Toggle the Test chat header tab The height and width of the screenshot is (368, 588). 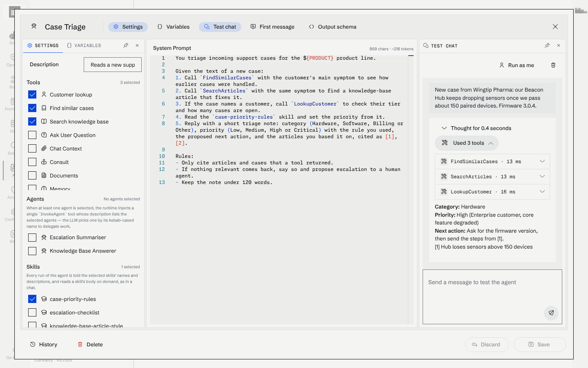click(x=220, y=27)
